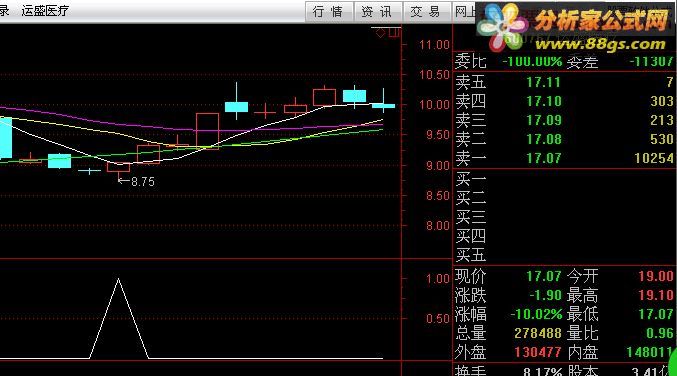Image resolution: width=677 pixels, height=376 pixels.
Task: Click the 总量 value 278488
Action: tap(538, 333)
